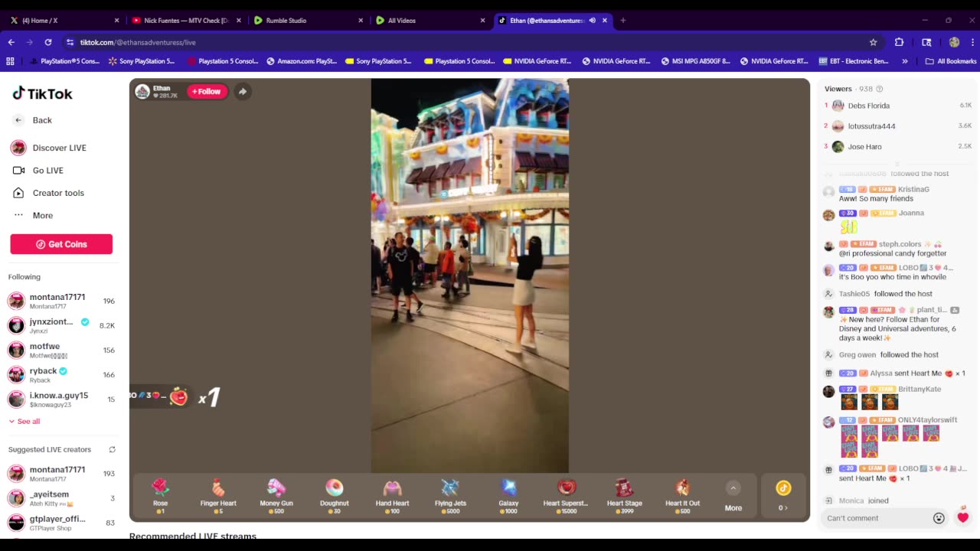
Task: Open gtplayer_offi suggested creator
Action: coord(61,523)
